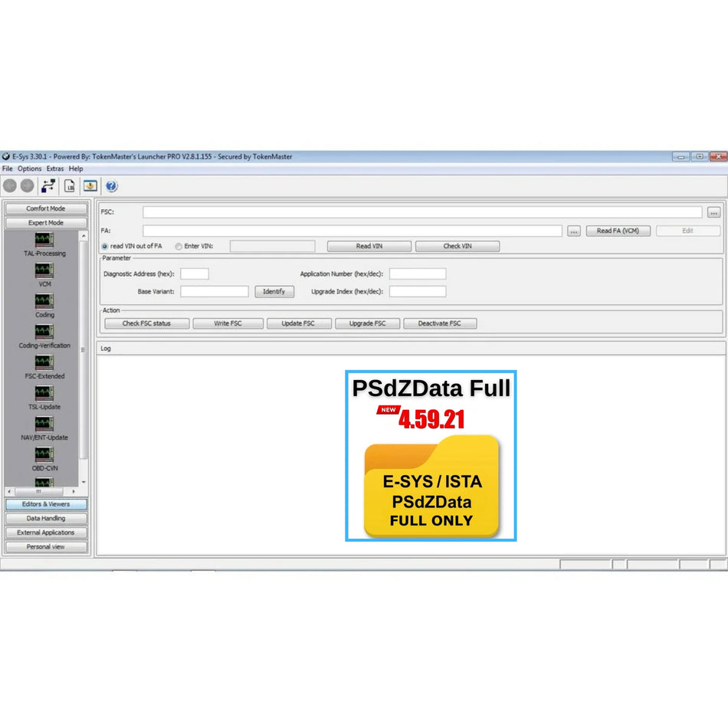Click the Update FSC button
This screenshot has height=728, width=728.
299,323
